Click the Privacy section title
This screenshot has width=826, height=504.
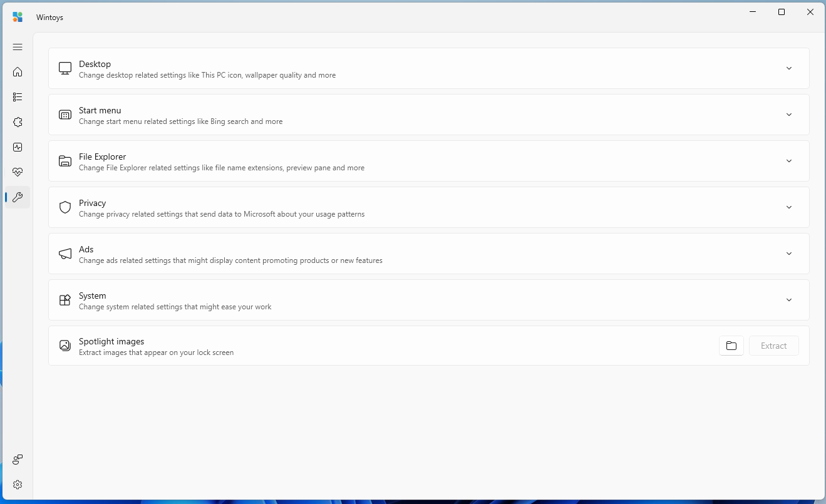pos(93,203)
